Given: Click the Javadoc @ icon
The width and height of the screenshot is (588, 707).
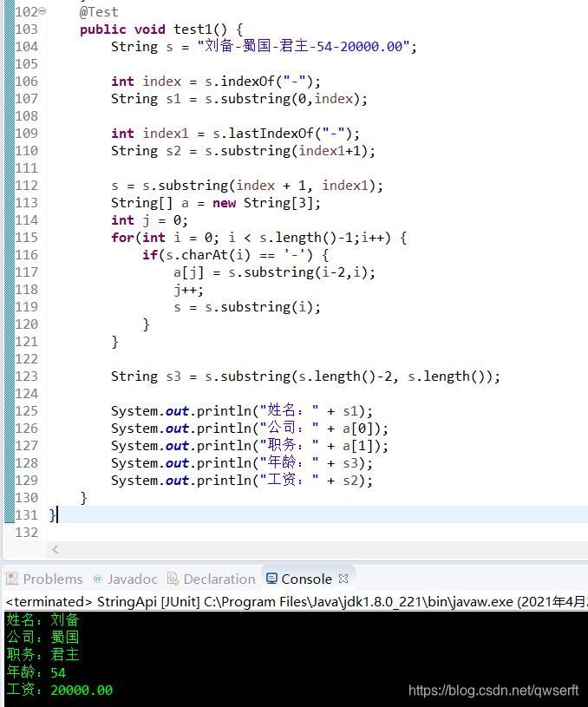Looking at the screenshot, I should (x=97, y=579).
